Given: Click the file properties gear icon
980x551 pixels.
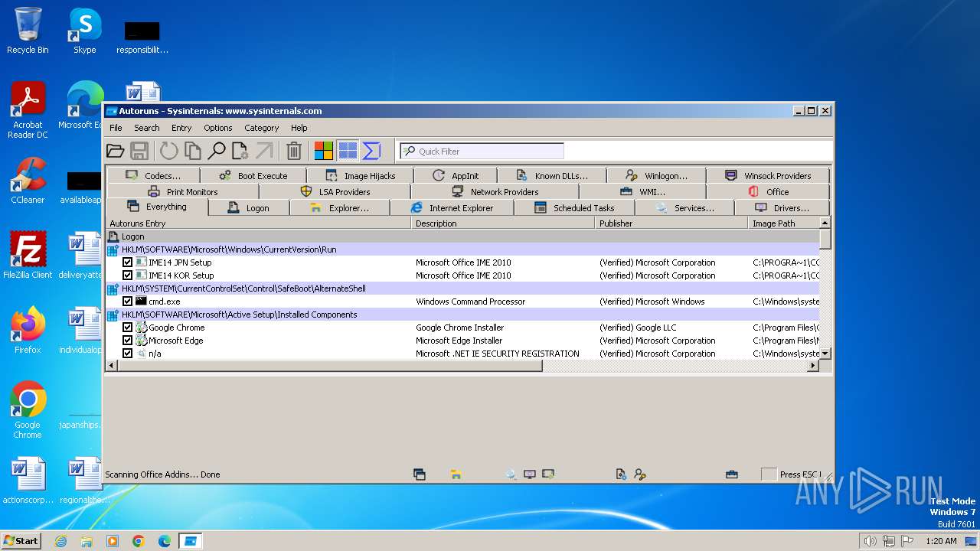Looking at the screenshot, I should pos(240,151).
